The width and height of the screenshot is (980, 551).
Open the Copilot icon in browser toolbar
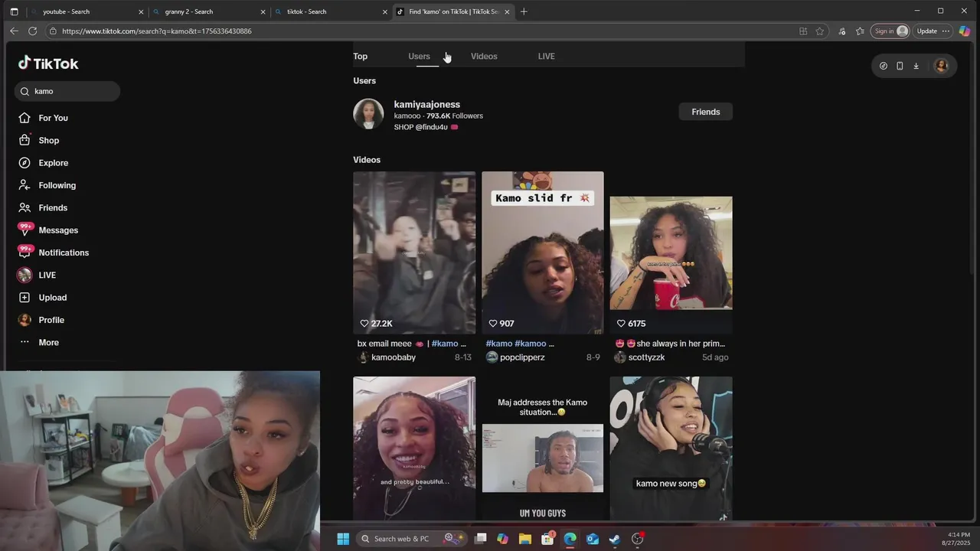coord(965,31)
